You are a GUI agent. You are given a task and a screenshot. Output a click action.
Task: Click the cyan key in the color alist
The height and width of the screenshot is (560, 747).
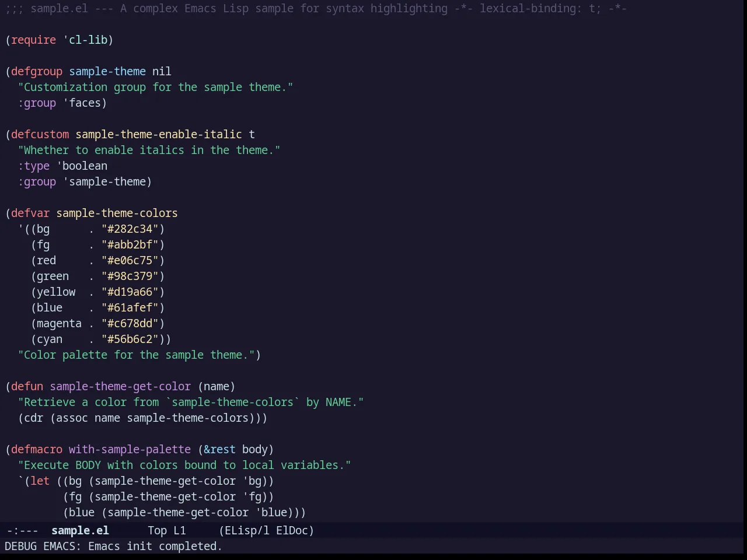point(50,339)
